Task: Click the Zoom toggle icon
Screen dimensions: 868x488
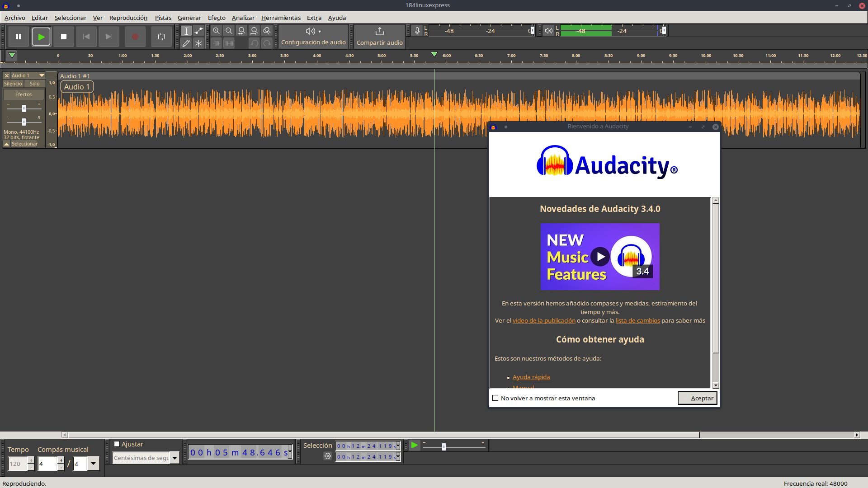Action: (267, 31)
